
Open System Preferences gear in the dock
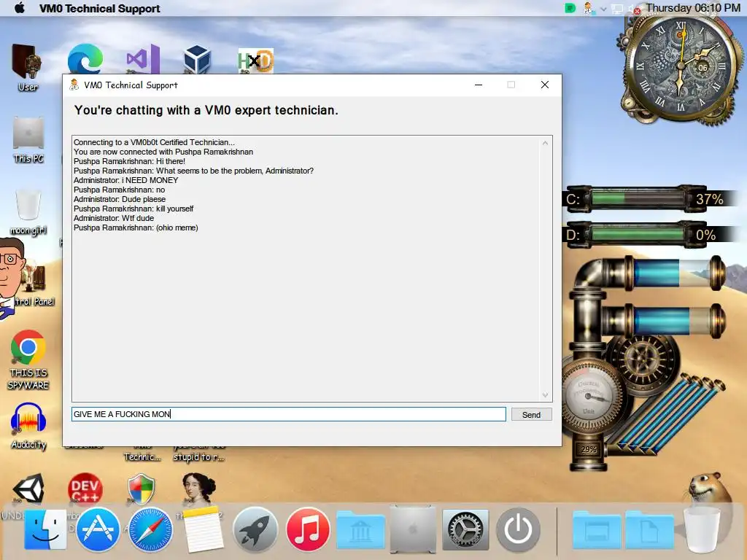(465, 529)
